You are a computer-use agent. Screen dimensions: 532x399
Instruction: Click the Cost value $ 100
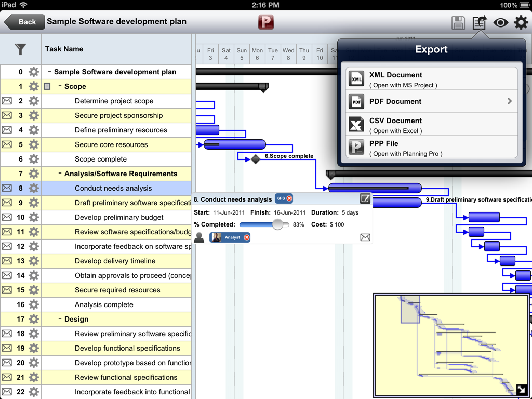click(x=337, y=224)
